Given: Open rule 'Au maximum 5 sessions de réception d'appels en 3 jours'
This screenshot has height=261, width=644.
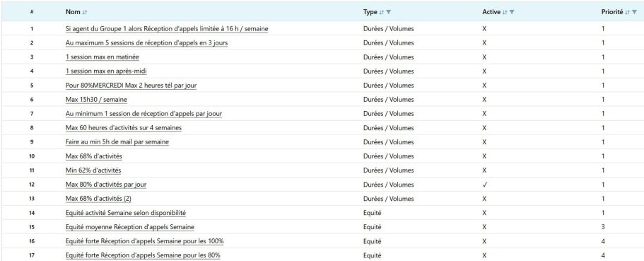Looking at the screenshot, I should coord(146,42).
